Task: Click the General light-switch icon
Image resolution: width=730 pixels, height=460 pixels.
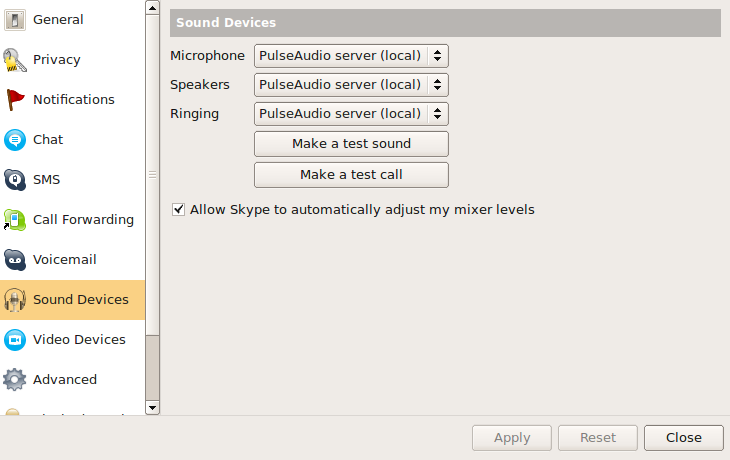Action: (15, 20)
